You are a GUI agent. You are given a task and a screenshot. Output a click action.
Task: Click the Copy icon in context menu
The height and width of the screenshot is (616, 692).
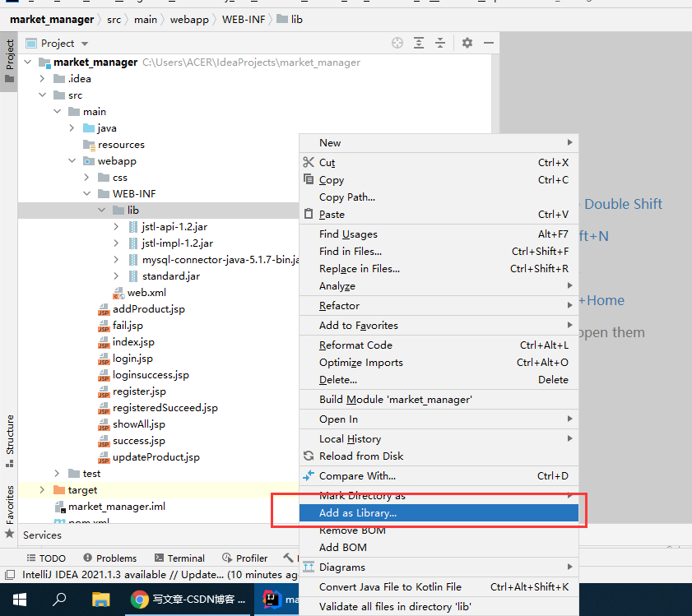point(309,179)
